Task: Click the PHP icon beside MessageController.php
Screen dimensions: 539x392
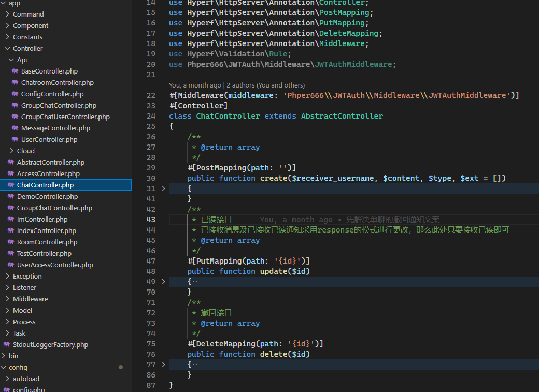Action: [x=16, y=128]
